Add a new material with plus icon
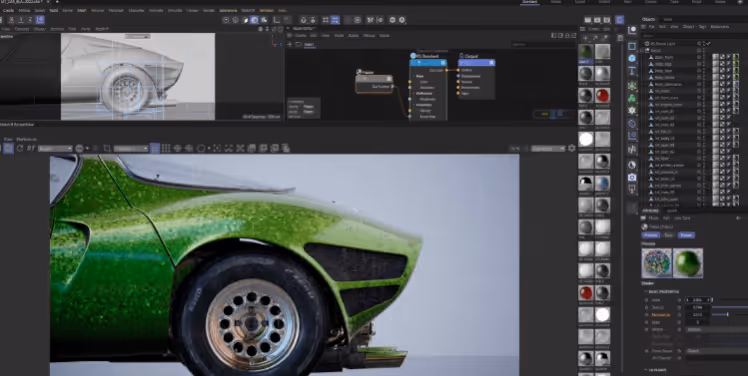Image resolution: width=748 pixels, height=376 pixels. [x=585, y=38]
